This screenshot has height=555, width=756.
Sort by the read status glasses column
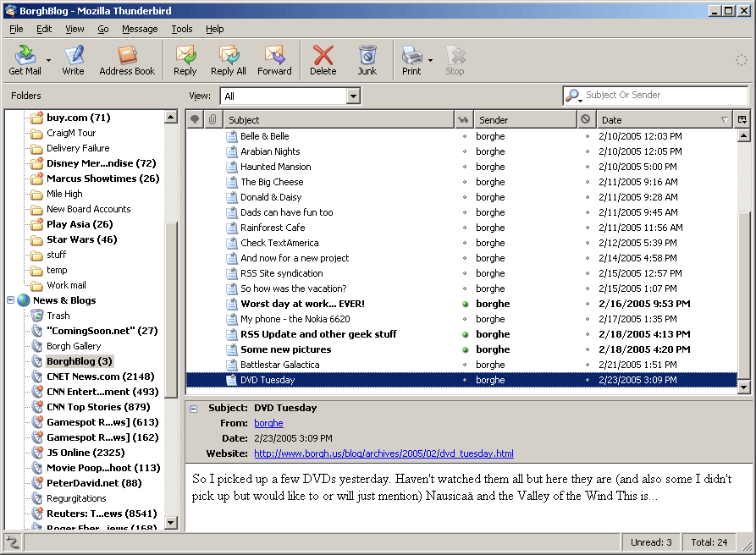coord(464,119)
